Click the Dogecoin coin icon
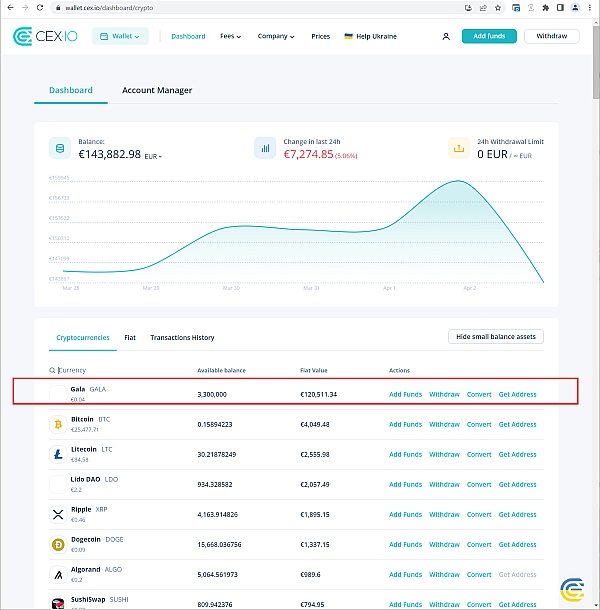This screenshot has height=610, width=600. tap(58, 544)
